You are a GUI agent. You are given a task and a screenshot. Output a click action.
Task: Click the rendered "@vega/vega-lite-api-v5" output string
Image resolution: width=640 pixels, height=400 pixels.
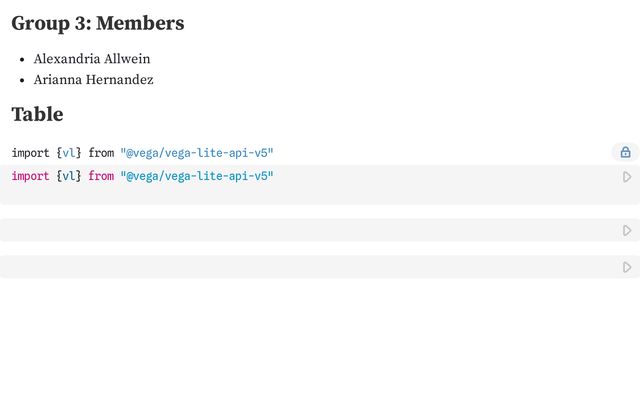(197, 153)
